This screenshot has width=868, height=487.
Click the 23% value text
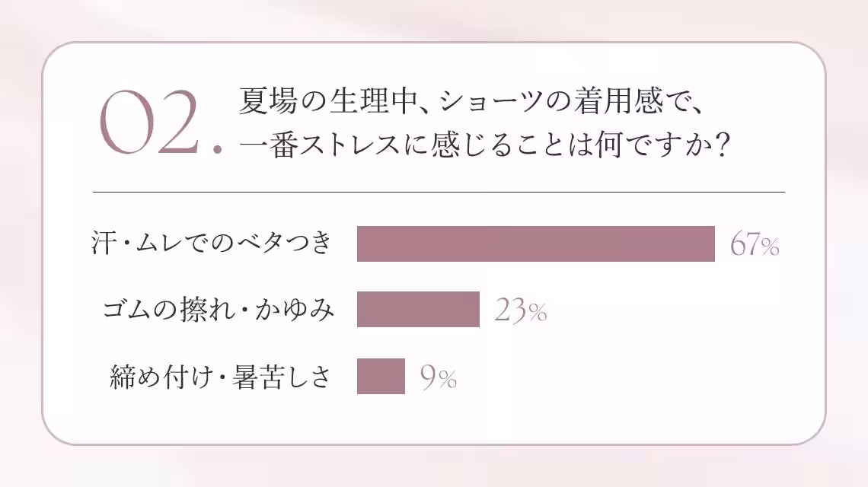(520, 310)
